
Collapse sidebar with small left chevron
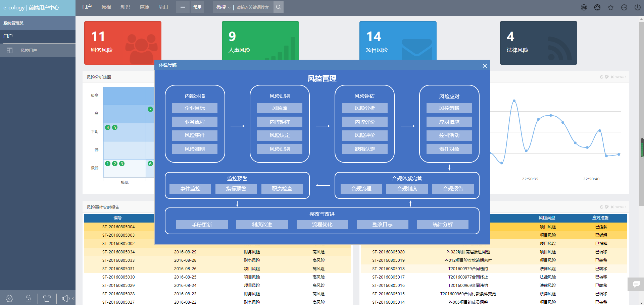click(x=73, y=298)
